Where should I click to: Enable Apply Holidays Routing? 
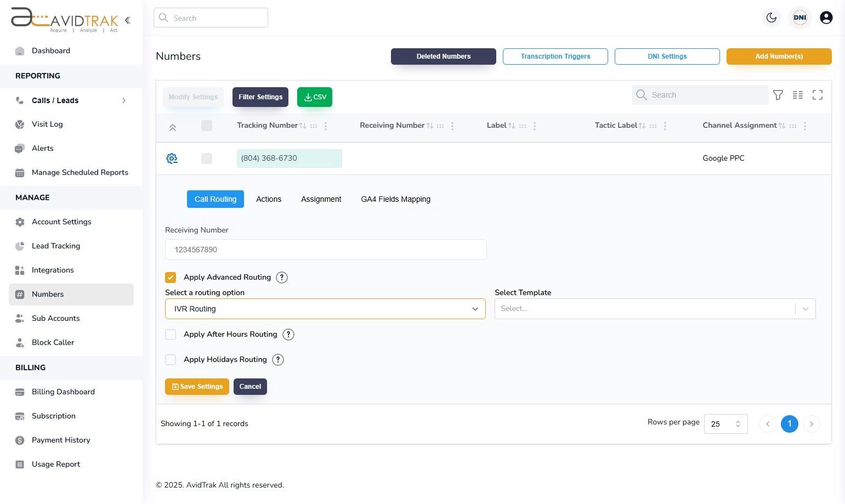pos(171,360)
